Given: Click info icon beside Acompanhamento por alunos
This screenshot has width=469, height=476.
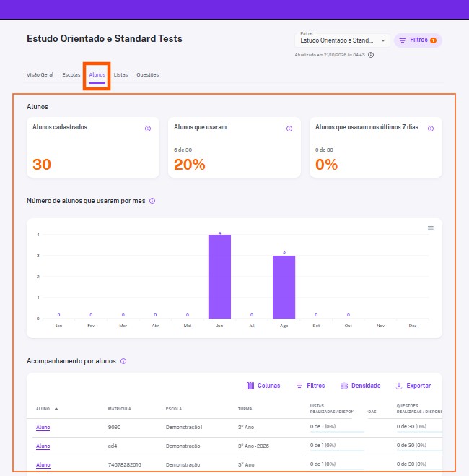Looking at the screenshot, I should click(x=123, y=361).
